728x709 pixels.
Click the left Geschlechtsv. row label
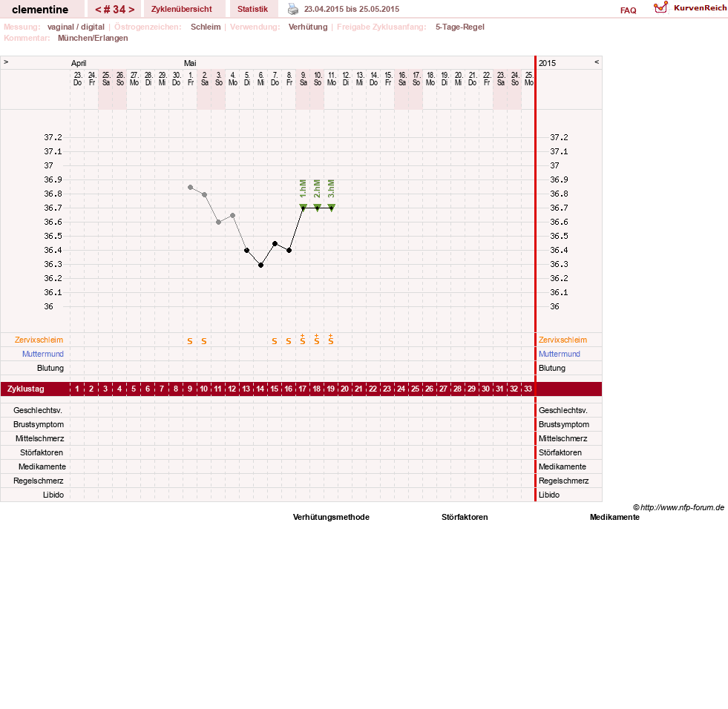pyautogui.click(x=38, y=410)
